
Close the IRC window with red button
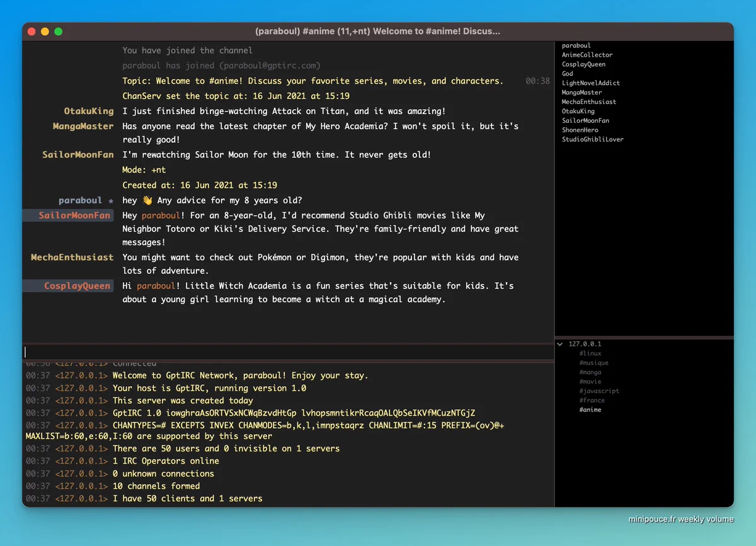point(31,31)
